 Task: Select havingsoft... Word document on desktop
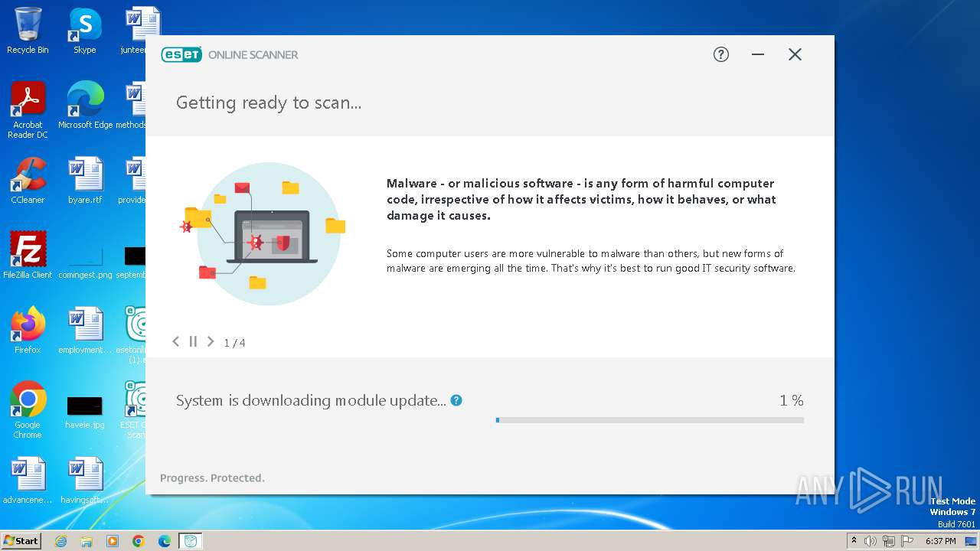point(85,481)
